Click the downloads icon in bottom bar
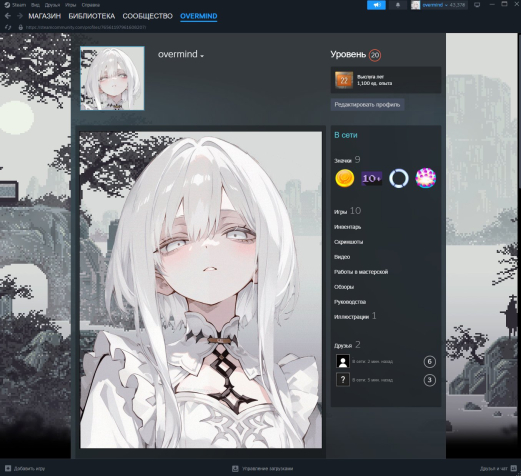 (235, 469)
